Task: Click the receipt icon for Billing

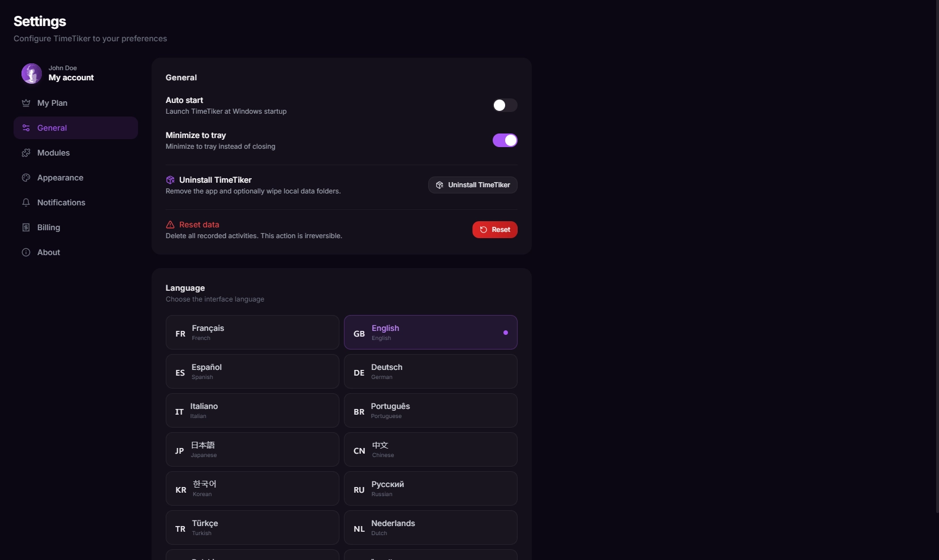Action: [x=26, y=227]
